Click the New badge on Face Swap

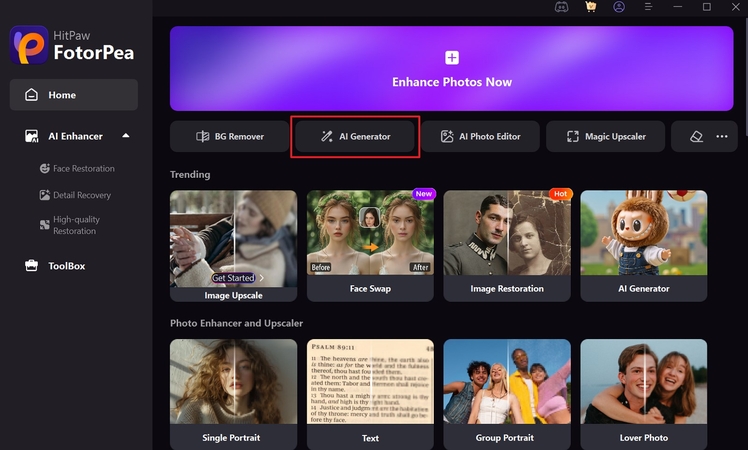tap(424, 194)
